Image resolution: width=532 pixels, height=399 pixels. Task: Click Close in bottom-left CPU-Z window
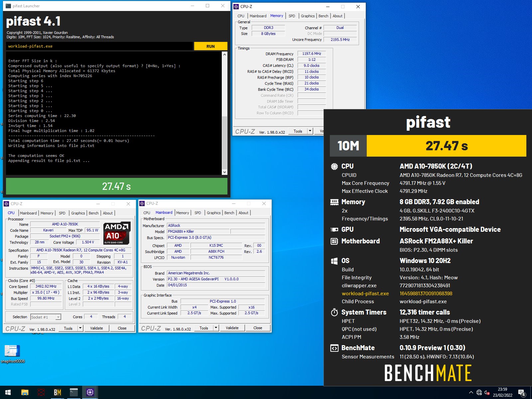point(122,328)
